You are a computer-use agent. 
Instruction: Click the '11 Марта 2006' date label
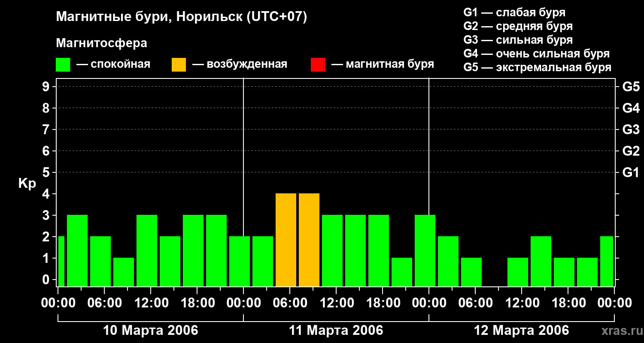tap(336, 331)
